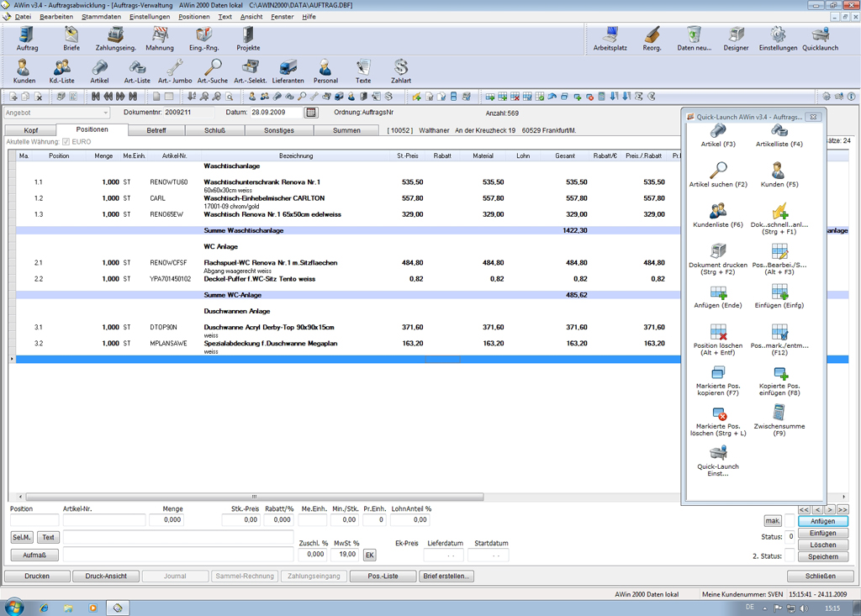Toggle the EURO currency checkbox
Image resolution: width=861 pixels, height=616 pixels.
coord(66,142)
